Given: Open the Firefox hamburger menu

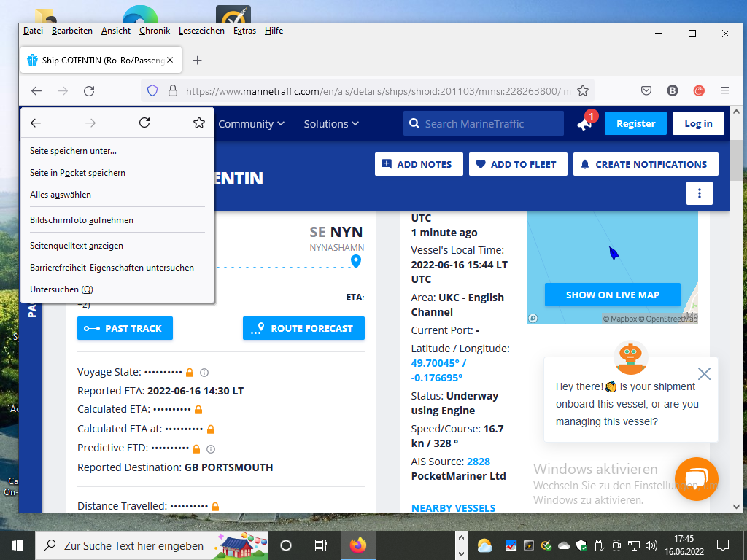Looking at the screenshot, I should click(x=725, y=90).
